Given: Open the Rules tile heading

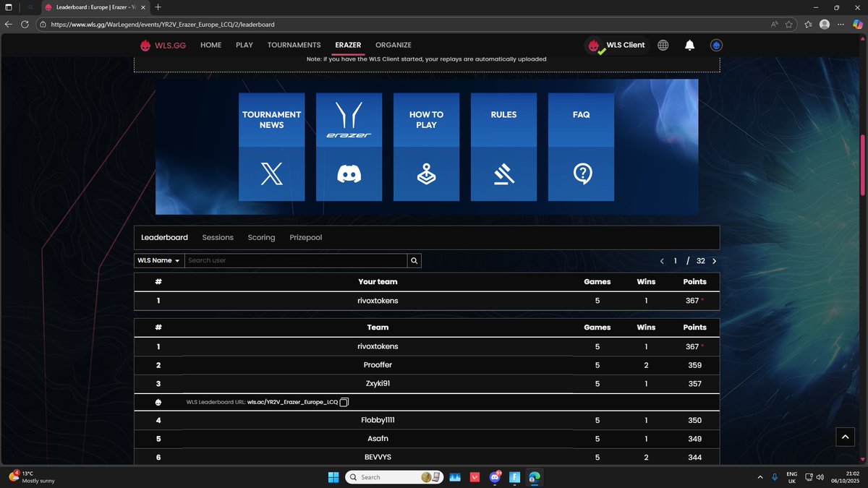Looking at the screenshot, I should click(503, 120).
